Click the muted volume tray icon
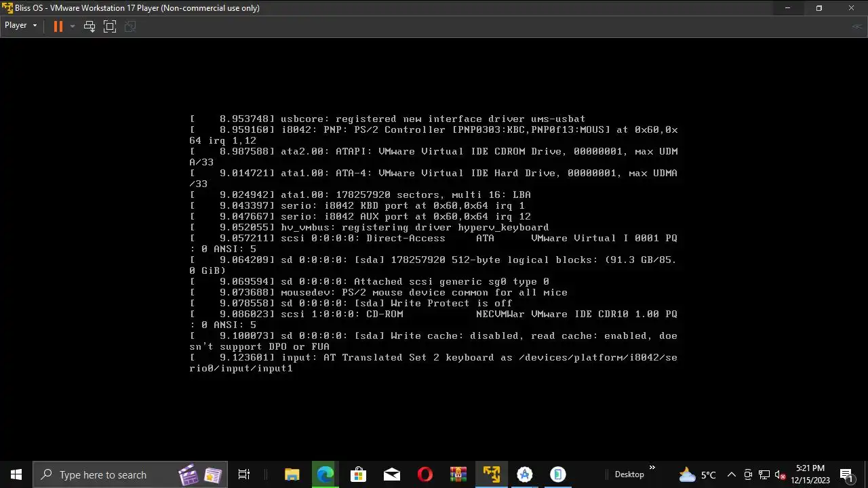This screenshot has width=868, height=488. click(781, 474)
